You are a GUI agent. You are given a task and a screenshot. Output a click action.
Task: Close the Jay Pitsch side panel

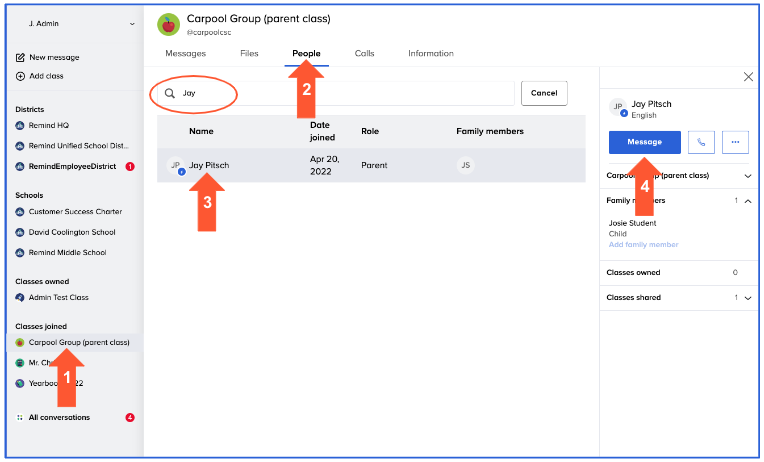(x=748, y=77)
